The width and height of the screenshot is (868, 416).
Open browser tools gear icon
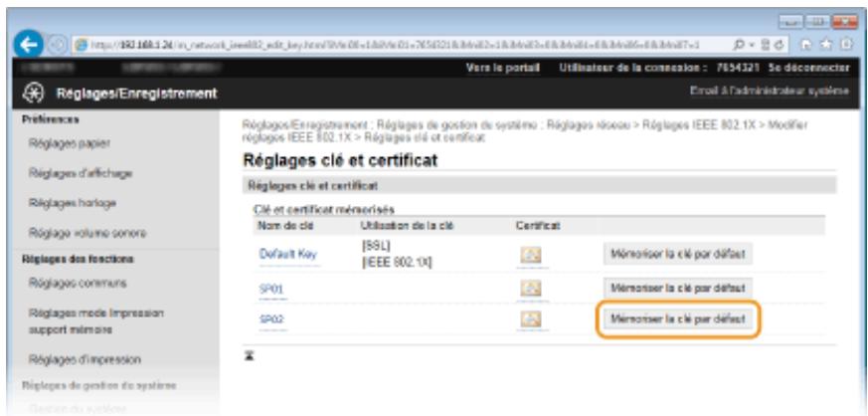coord(846,45)
